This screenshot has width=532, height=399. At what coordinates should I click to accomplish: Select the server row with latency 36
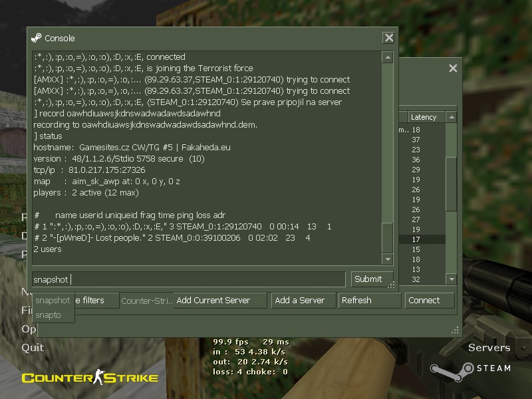point(422,160)
